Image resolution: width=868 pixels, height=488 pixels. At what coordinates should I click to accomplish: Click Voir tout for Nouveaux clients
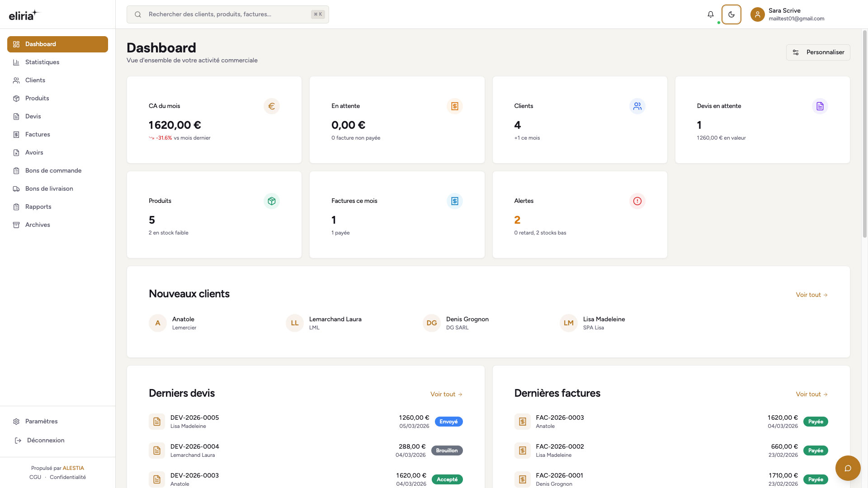coord(811,295)
